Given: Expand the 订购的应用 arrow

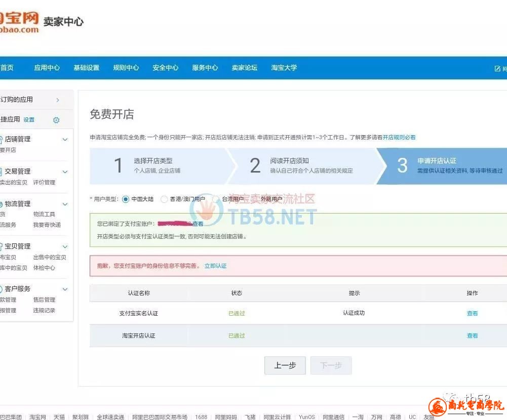Looking at the screenshot, I should [x=58, y=100].
